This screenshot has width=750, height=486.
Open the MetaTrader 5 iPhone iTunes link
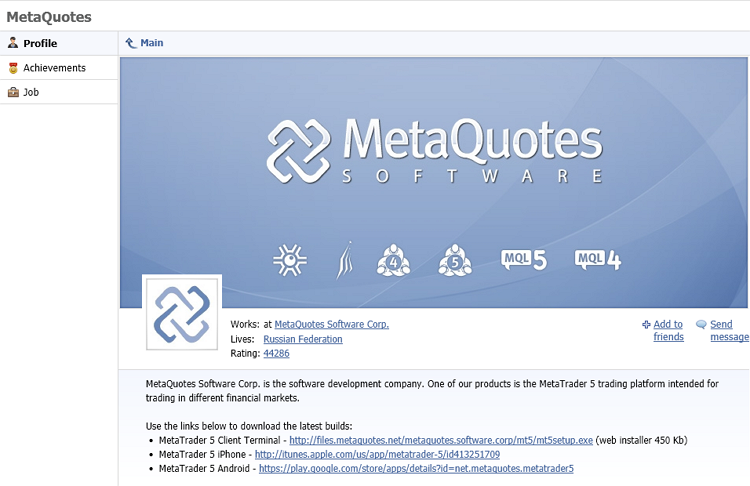coord(377,454)
